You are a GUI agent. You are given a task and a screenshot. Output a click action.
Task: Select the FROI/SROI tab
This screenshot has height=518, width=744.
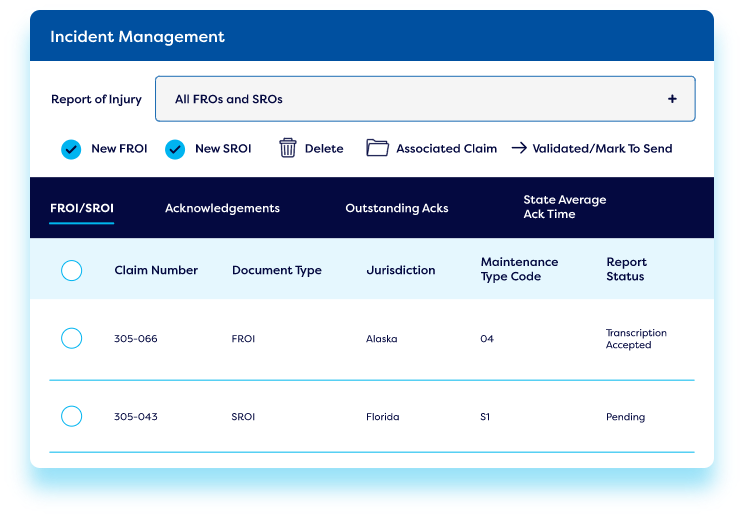pos(82,208)
